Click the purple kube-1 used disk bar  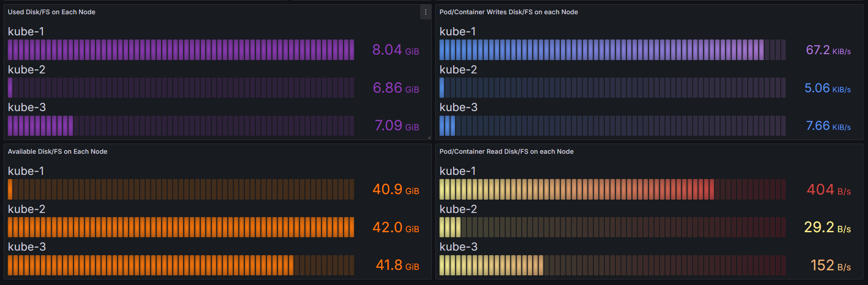point(181,50)
